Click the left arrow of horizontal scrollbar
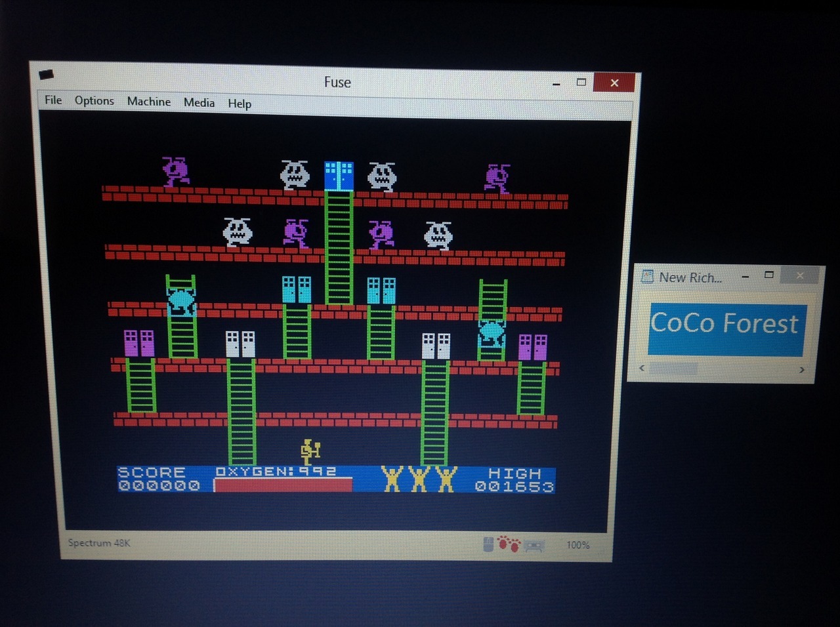Image resolution: width=840 pixels, height=627 pixels. click(x=642, y=368)
